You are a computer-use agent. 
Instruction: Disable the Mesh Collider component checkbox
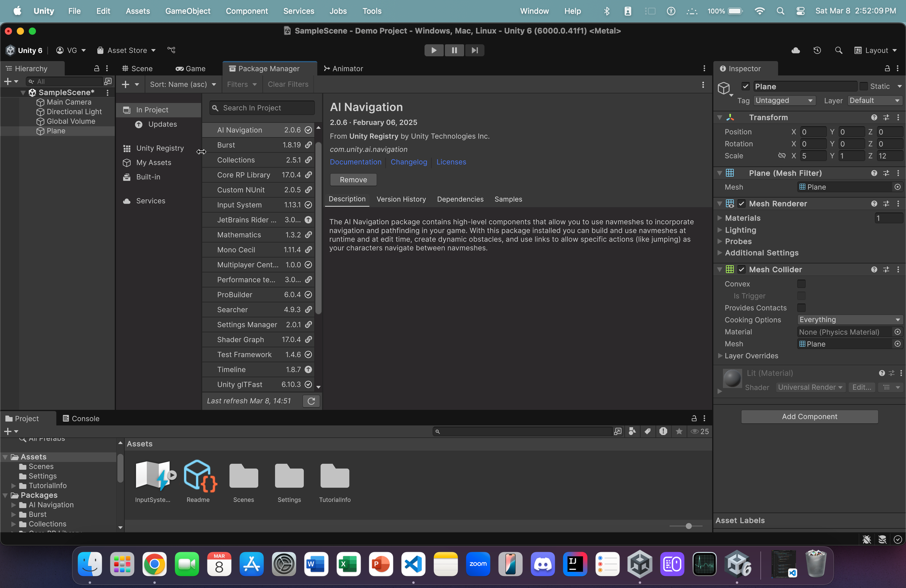[x=741, y=270]
